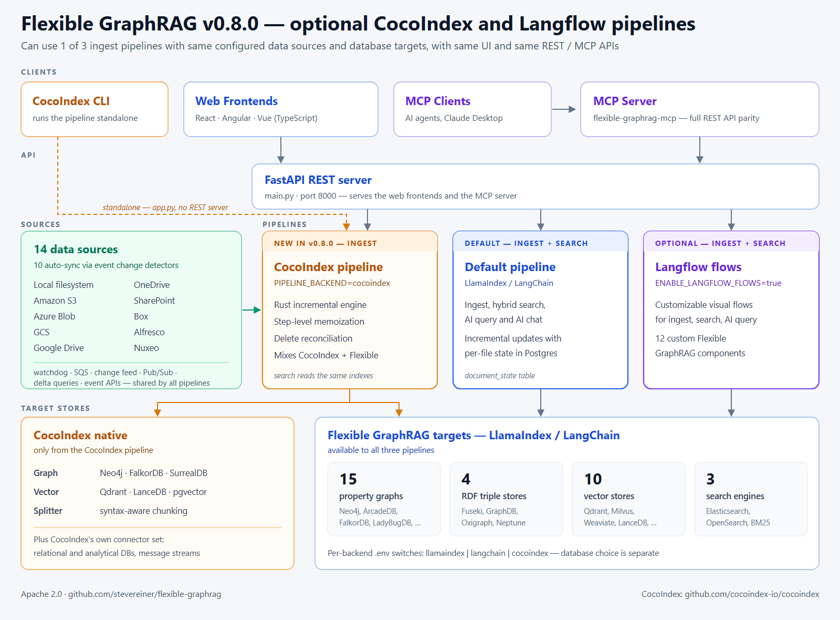
Task: Click 'Rust incremental engine' line
Action: coord(320,305)
